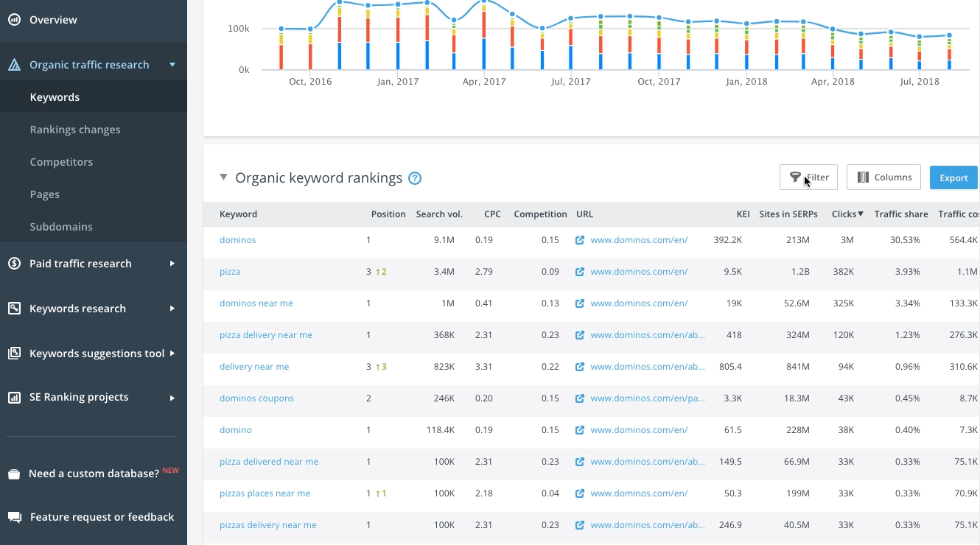Open external link icon for dominos coupons
This screenshot has height=545, width=980.
tap(580, 398)
